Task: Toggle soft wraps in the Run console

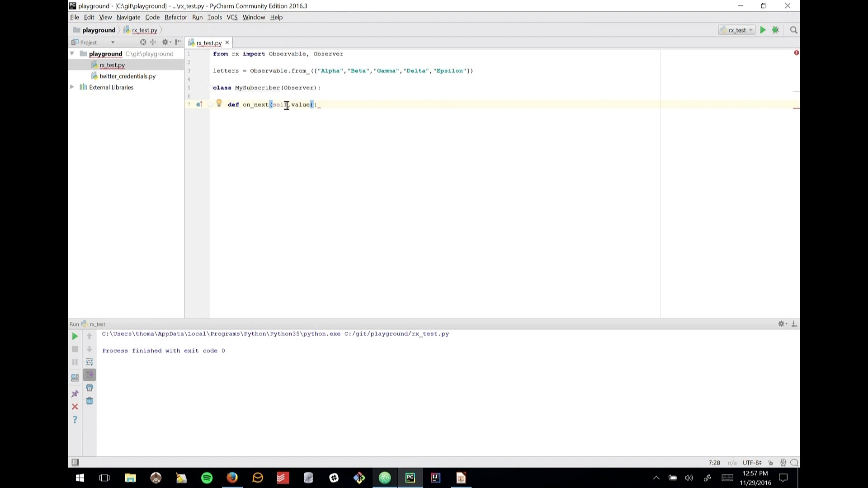Action: (x=90, y=362)
